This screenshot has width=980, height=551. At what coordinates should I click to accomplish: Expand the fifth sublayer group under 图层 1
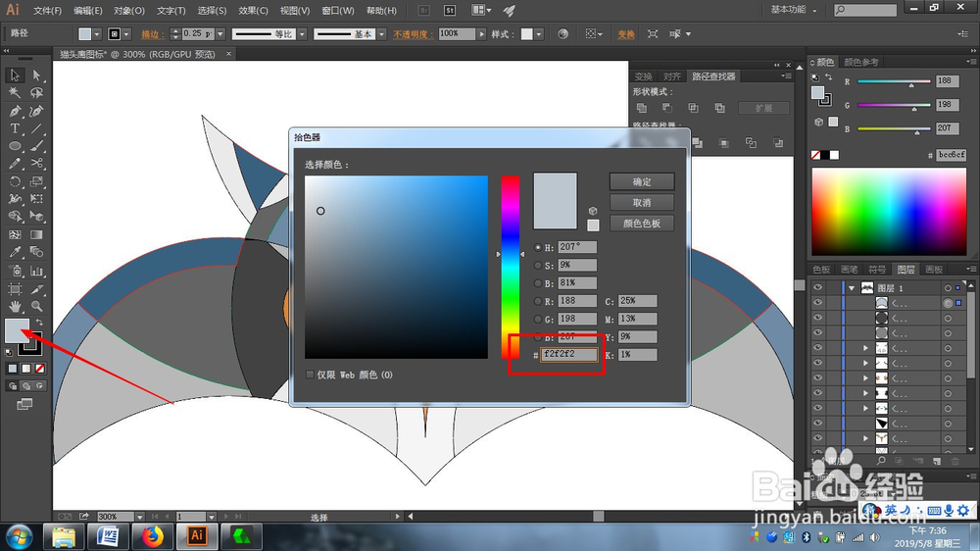point(865,363)
